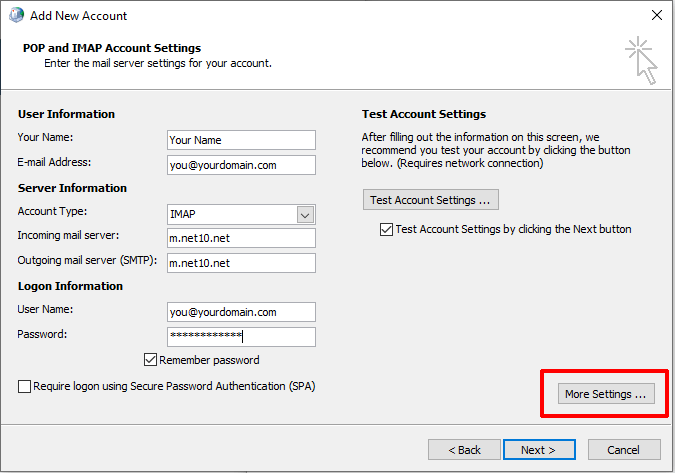Click the Password input field

tap(241, 337)
